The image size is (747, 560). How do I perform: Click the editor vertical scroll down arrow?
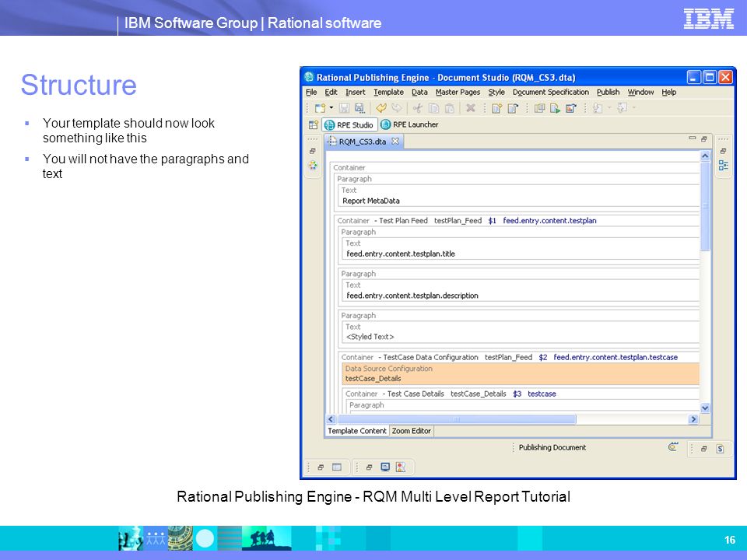click(705, 408)
